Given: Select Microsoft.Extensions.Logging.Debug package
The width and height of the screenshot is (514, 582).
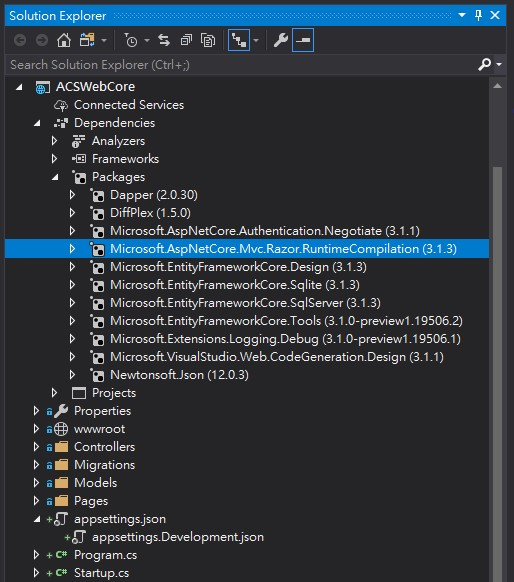Looking at the screenshot, I should 285,339.
